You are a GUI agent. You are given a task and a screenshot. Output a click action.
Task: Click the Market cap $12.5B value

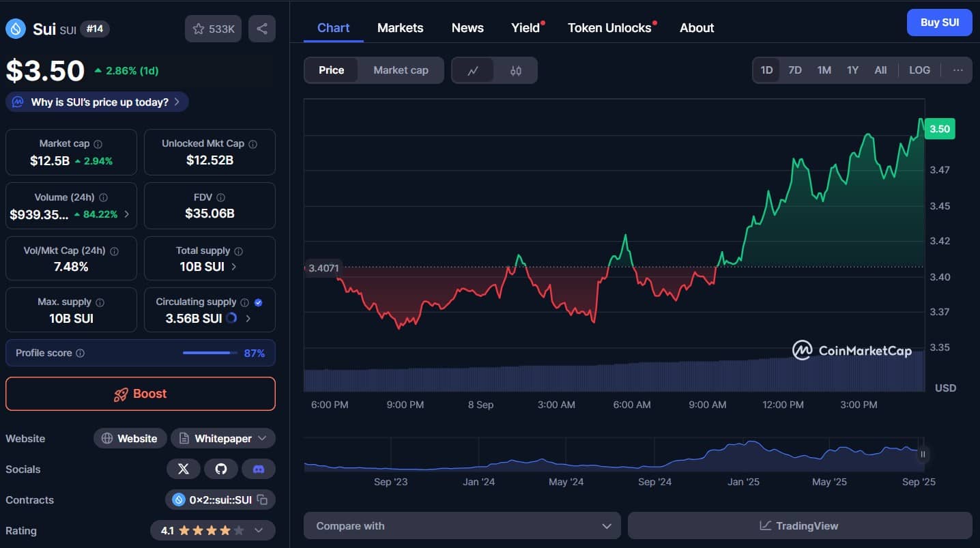[49, 161]
